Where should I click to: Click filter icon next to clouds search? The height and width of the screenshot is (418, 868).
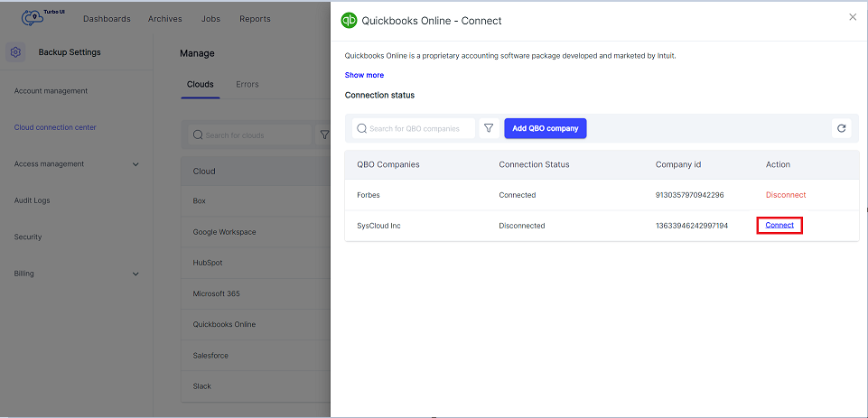point(324,135)
